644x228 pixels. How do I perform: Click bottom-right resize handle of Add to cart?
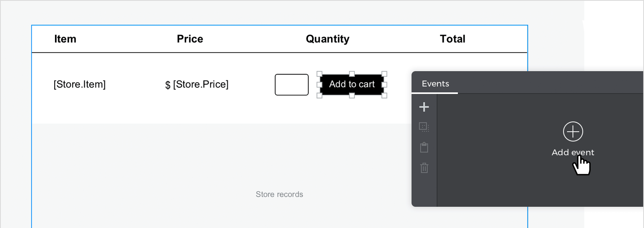point(384,96)
